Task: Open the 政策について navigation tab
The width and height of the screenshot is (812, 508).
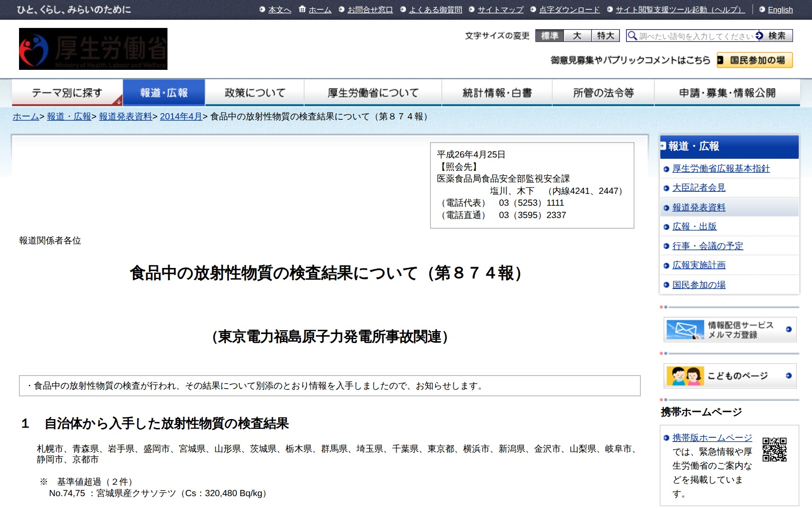Action: [255, 93]
